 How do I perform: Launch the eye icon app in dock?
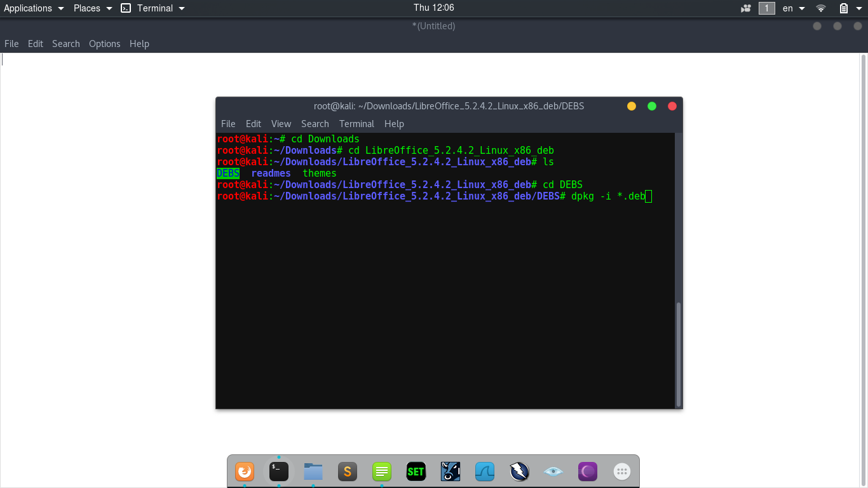(x=553, y=471)
